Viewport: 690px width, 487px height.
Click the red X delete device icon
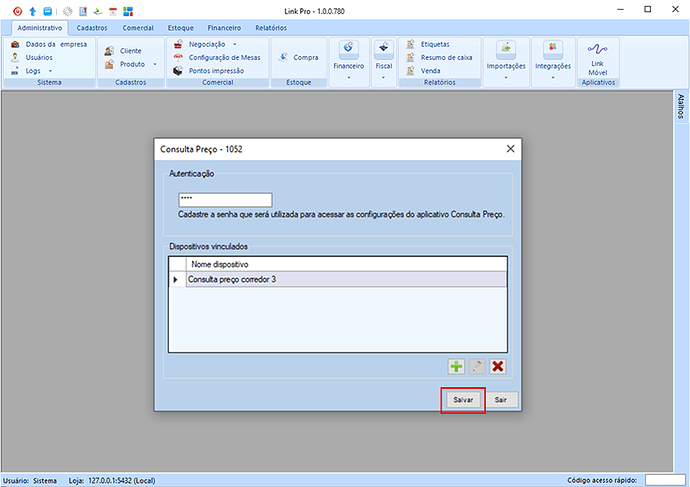click(x=497, y=367)
